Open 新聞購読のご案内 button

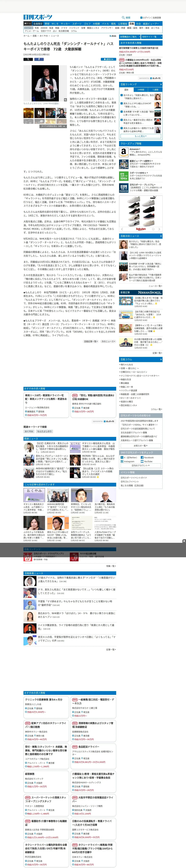[129, 37]
